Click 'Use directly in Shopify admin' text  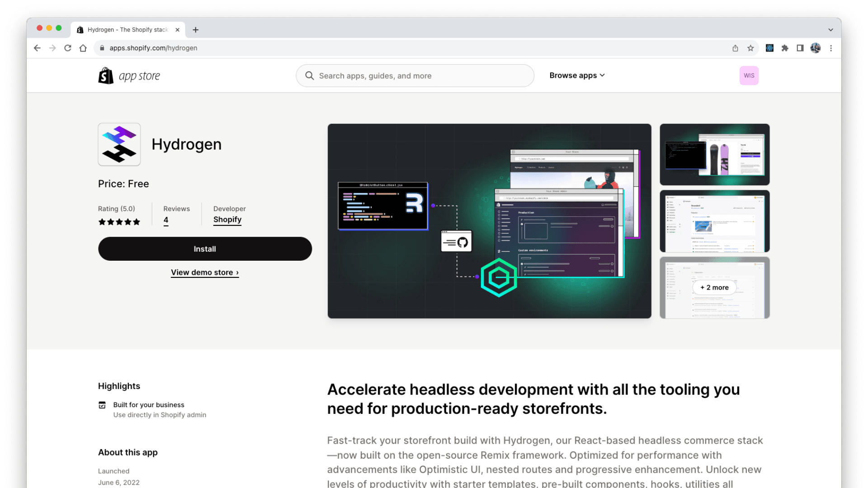(x=160, y=415)
